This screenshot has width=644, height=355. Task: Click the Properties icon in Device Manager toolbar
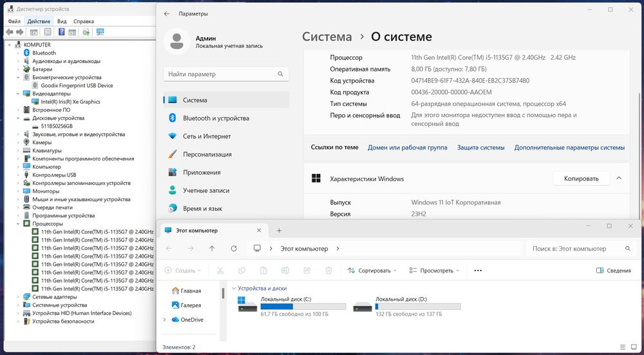48,32
